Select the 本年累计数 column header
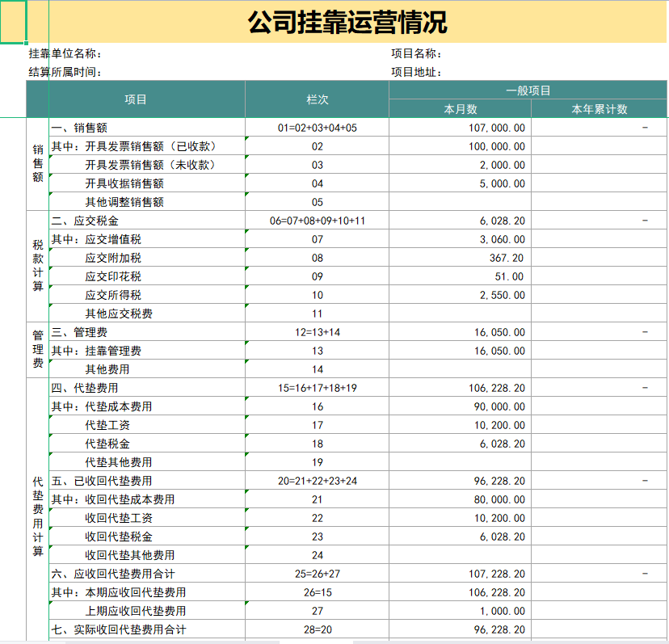The width and height of the screenshot is (669, 644). point(598,108)
